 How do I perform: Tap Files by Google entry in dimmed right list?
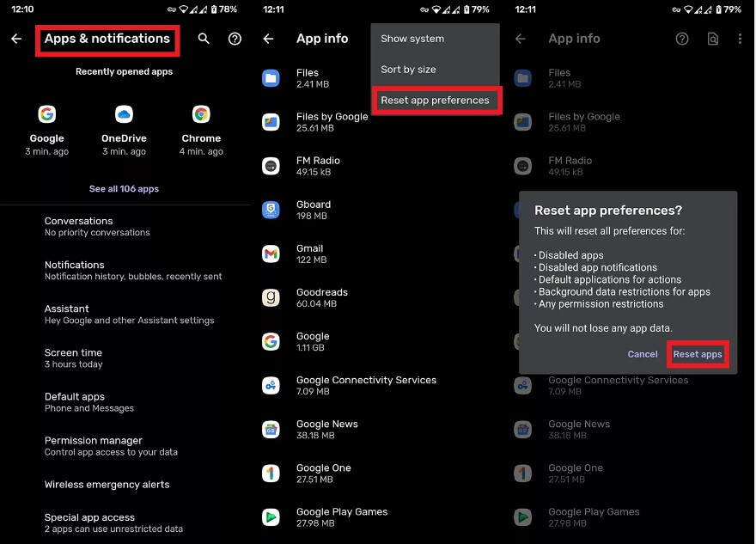click(631, 122)
